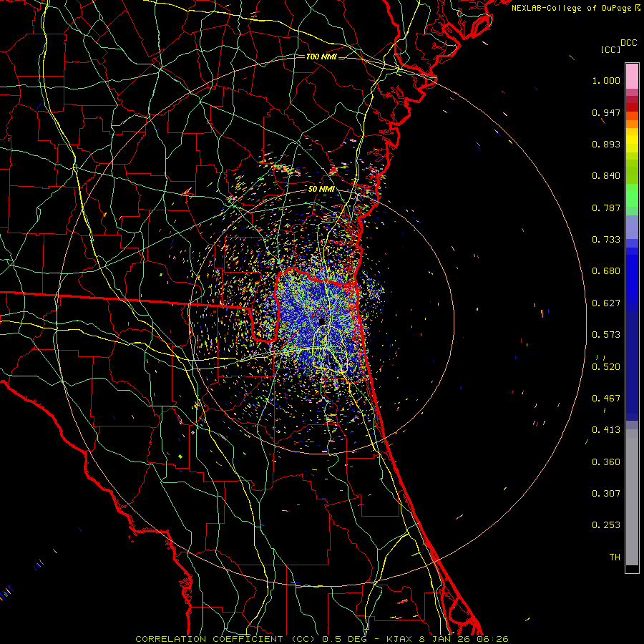644x644 pixels.
Task: Select the 0.947 color scale value
Action: 606,112
